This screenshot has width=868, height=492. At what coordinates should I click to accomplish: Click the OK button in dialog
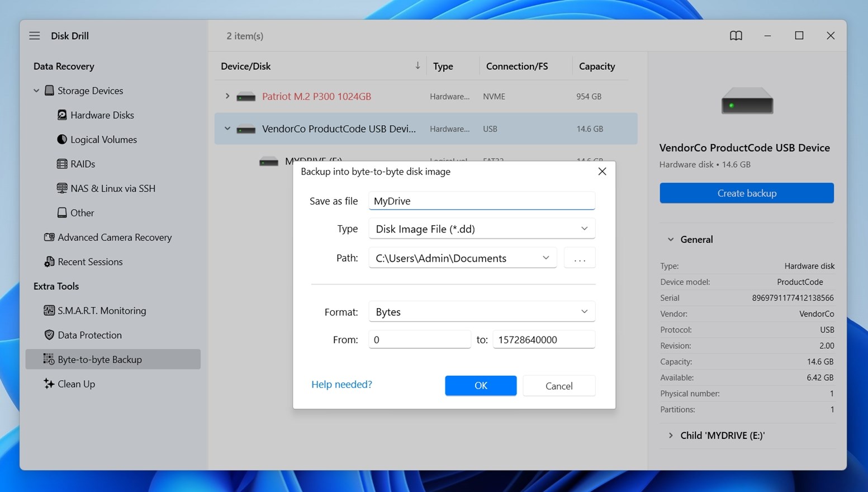tap(481, 386)
